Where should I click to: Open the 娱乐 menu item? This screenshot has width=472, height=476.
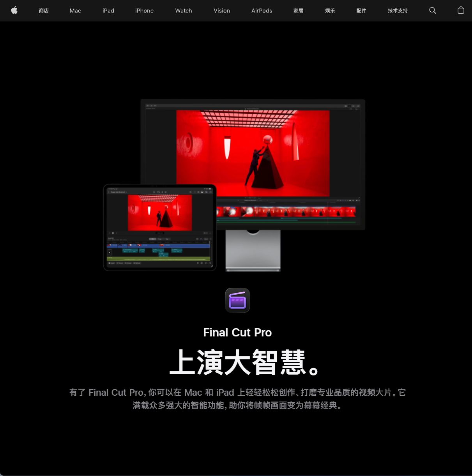(330, 11)
